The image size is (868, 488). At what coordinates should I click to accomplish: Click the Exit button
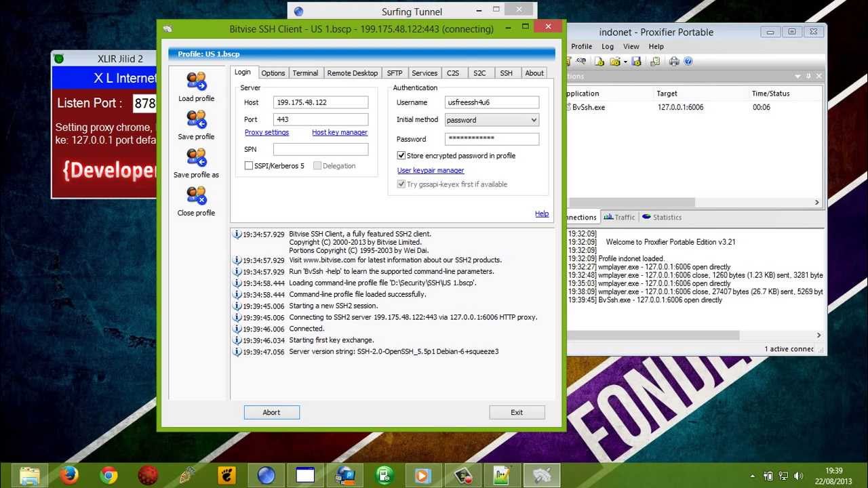[x=517, y=412]
